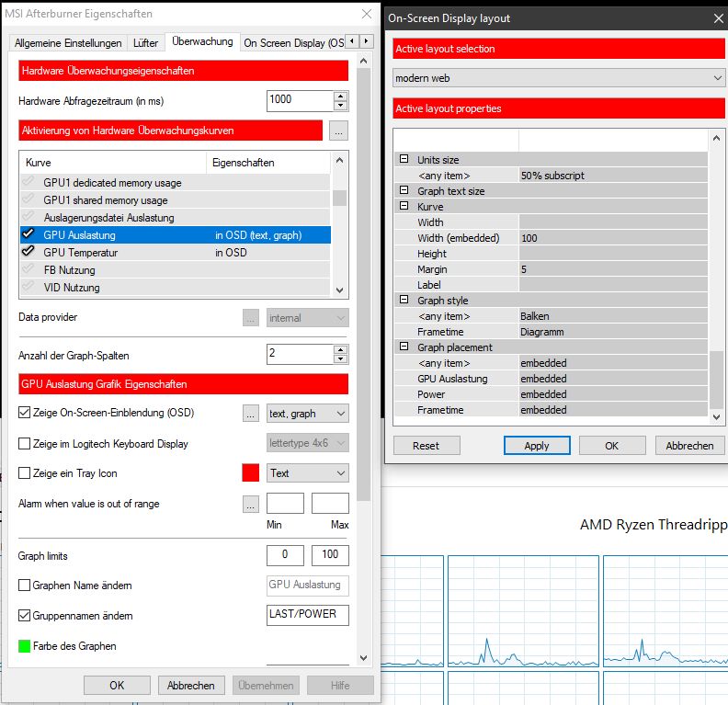This screenshot has width=728, height=705.
Task: Switch to the Lüfter tab
Action: 145,43
